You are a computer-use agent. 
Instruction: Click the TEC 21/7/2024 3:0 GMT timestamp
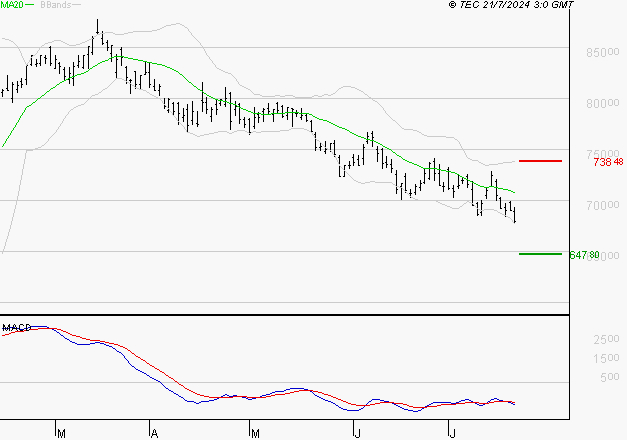coord(511,5)
